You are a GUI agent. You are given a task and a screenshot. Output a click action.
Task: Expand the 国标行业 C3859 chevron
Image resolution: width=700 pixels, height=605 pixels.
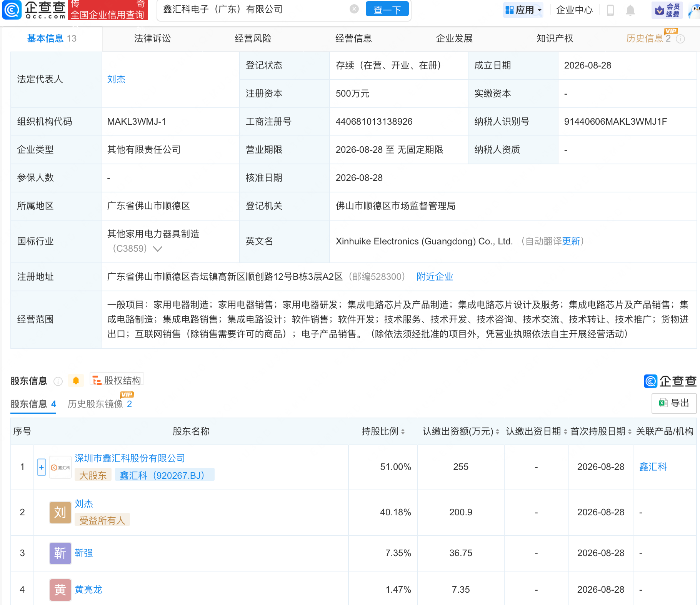coord(158,249)
